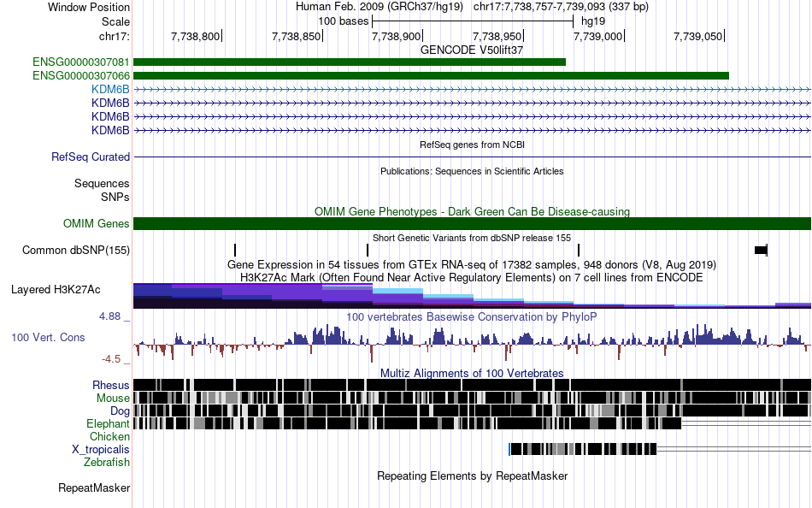812x508 pixels.
Task: Click the 7,739,050 ruler position
Action: click(x=697, y=36)
